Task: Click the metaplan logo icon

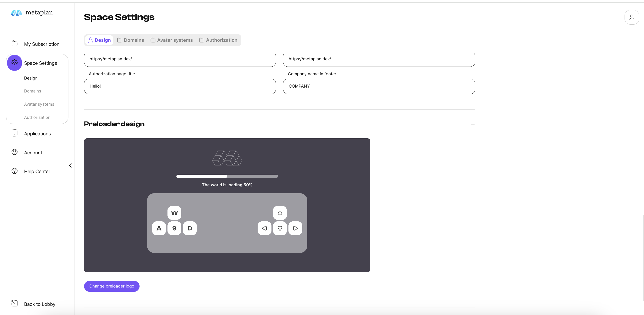Action: tap(17, 13)
